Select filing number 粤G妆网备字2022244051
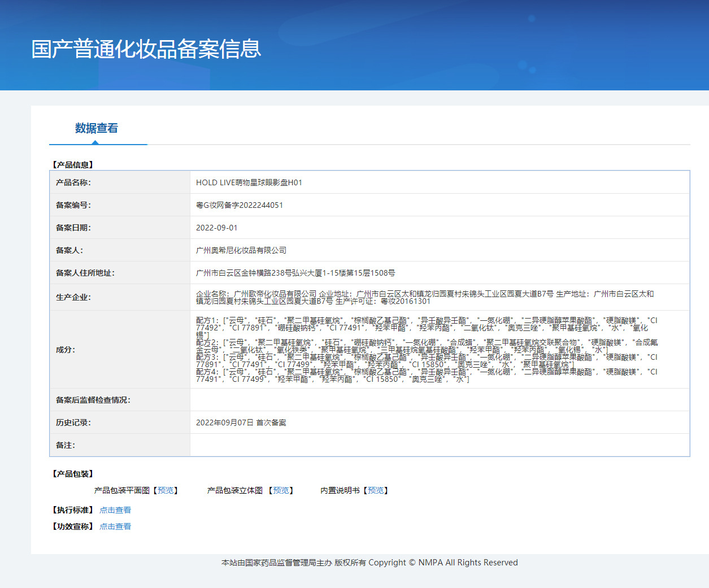This screenshot has width=709, height=588. click(x=240, y=205)
